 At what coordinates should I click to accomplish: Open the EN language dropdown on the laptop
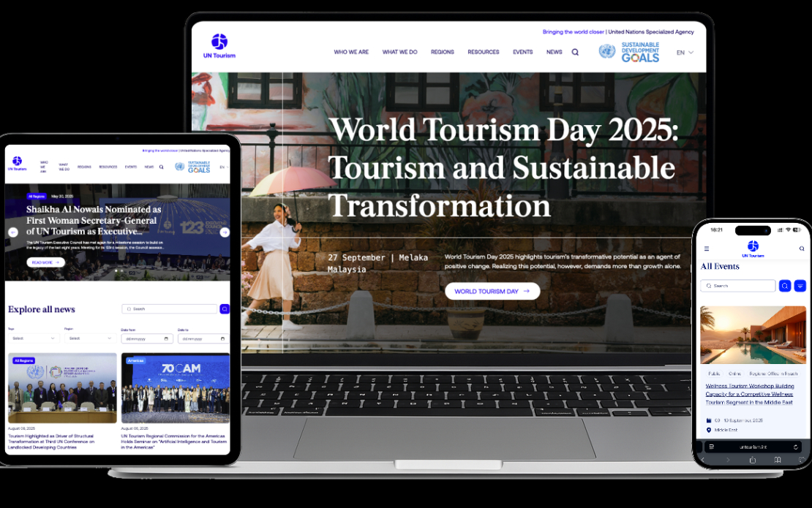pyautogui.click(x=685, y=53)
